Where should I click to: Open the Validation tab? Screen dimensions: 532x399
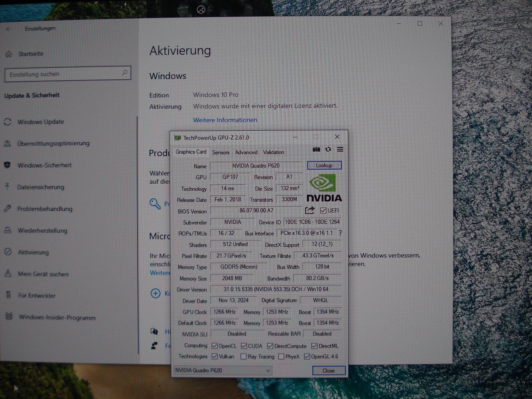pyautogui.click(x=274, y=153)
